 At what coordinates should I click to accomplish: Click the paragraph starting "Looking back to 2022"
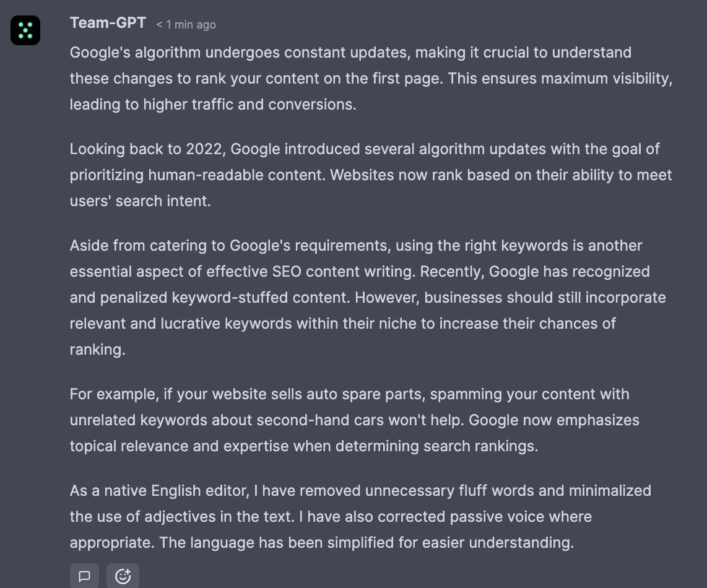(x=371, y=175)
